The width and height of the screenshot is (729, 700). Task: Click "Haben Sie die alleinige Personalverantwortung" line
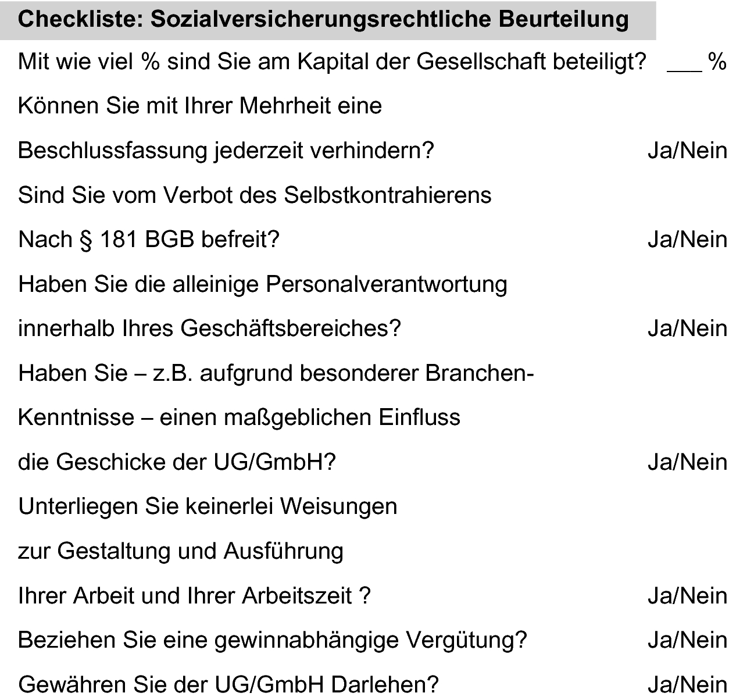pyautogui.click(x=263, y=284)
